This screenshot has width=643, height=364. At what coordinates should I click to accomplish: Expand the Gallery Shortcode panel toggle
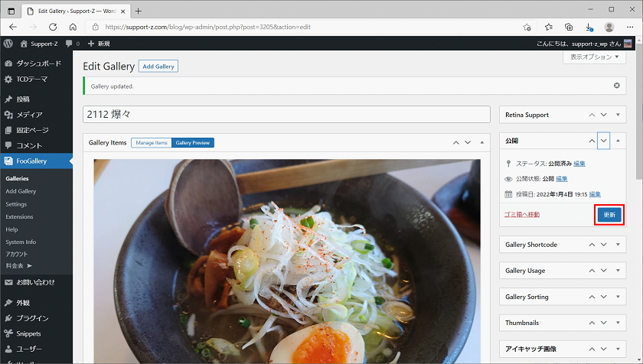click(619, 245)
